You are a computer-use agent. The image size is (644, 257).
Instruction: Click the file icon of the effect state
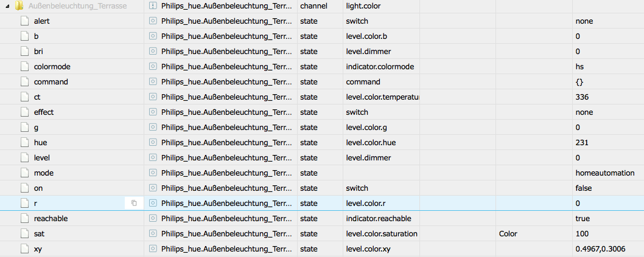tap(26, 112)
